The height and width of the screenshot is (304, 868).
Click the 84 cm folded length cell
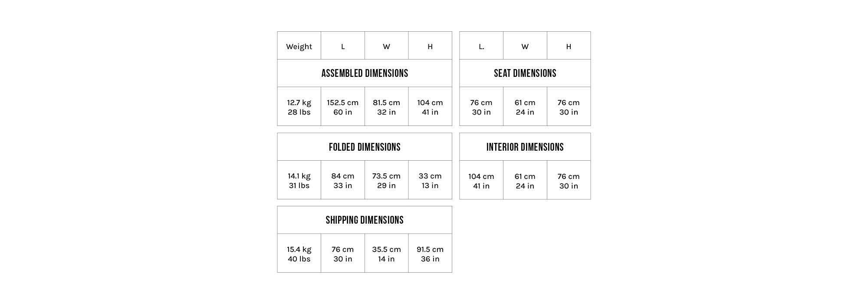343,181
